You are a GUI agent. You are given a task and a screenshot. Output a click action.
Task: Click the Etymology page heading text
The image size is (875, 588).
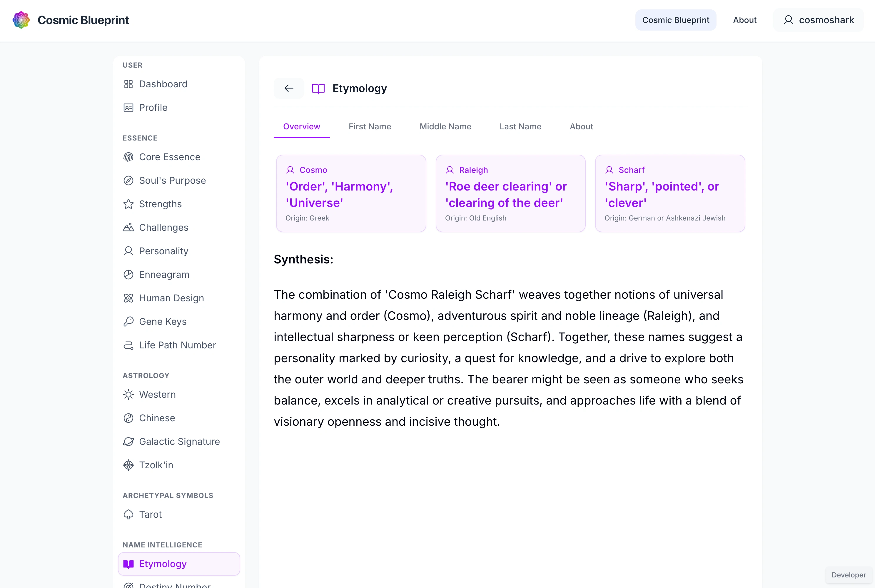point(359,88)
